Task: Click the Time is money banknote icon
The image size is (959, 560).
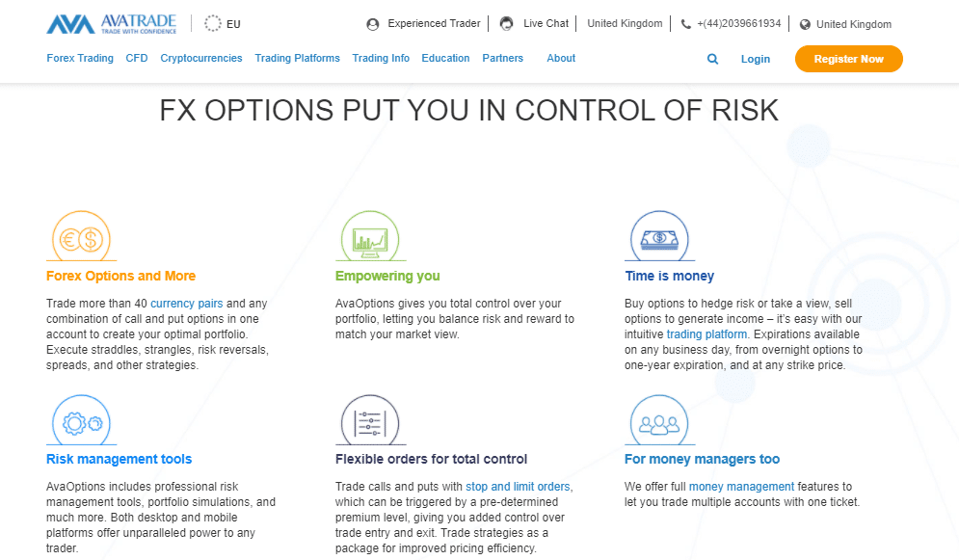Action: tap(660, 236)
